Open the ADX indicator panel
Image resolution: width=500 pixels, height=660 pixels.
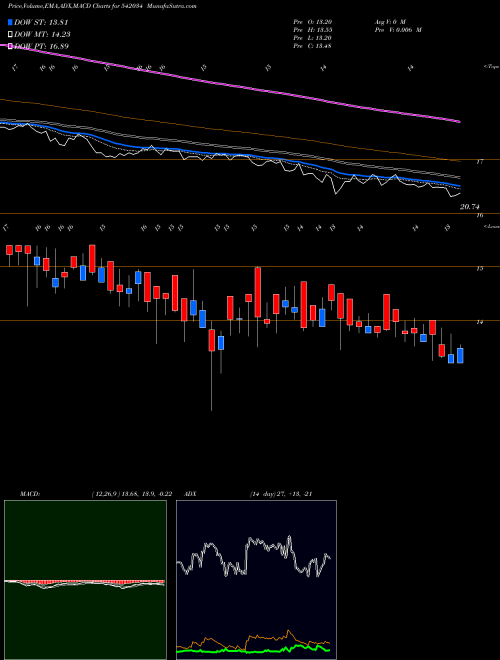coord(256,580)
